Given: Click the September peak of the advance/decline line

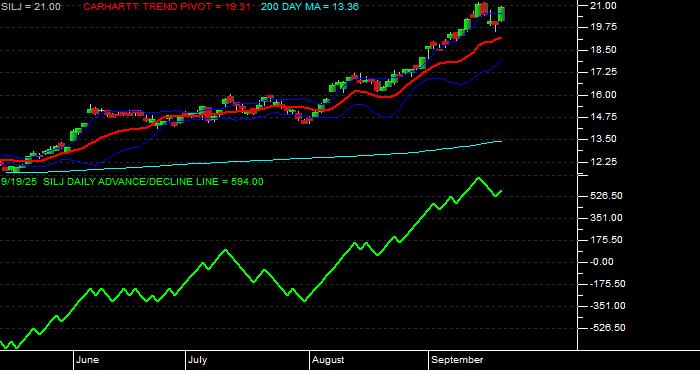Looking at the screenshot, I should click(478, 178).
